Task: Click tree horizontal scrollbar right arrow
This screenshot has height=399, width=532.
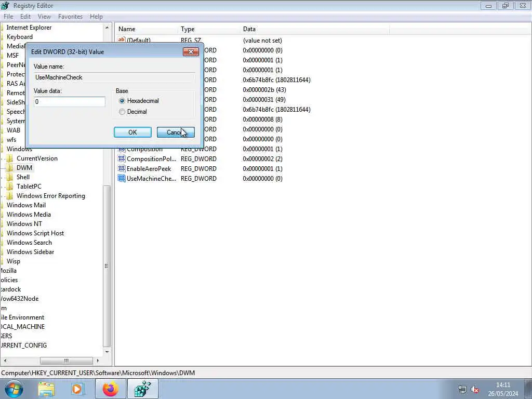Action: [98, 361]
